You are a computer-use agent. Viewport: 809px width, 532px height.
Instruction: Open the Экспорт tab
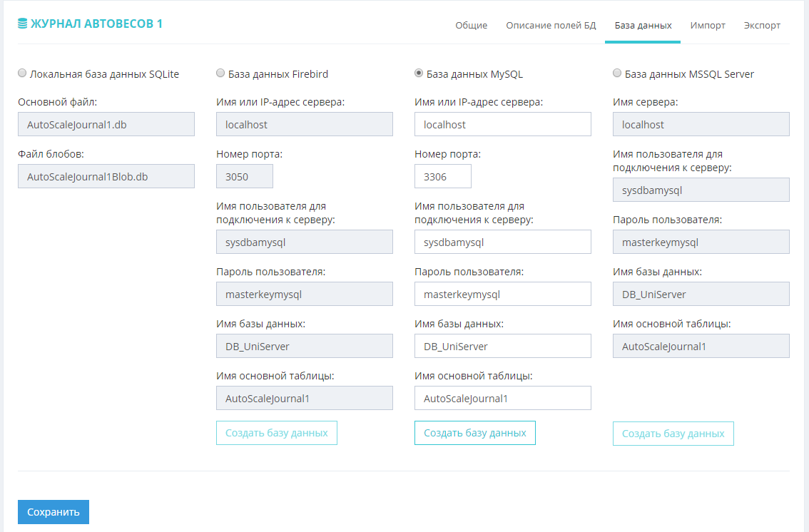[x=761, y=25]
